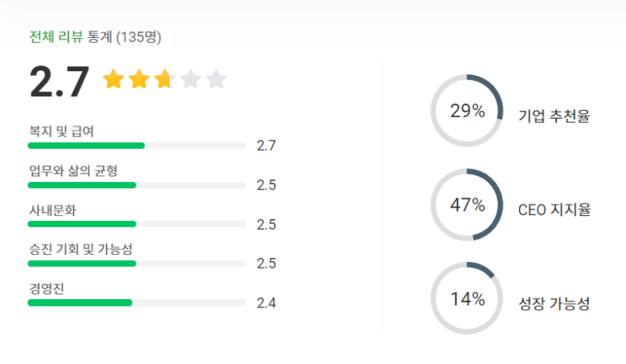Click the 47% CEO approval donut chart
Screen dimensions: 626x364
466,205
